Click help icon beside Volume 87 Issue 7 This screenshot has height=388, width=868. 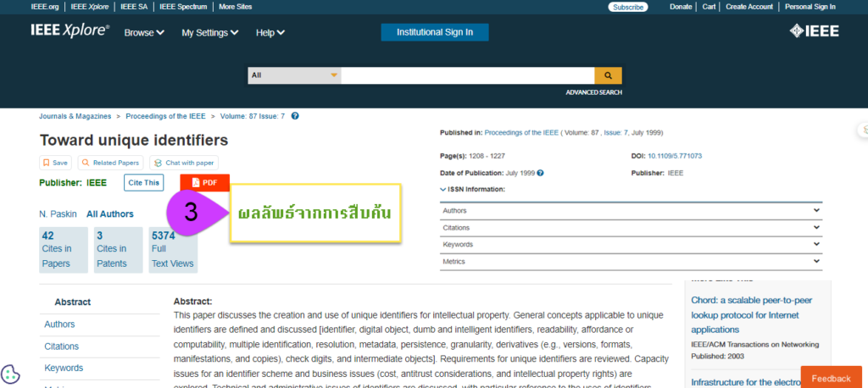click(x=295, y=116)
